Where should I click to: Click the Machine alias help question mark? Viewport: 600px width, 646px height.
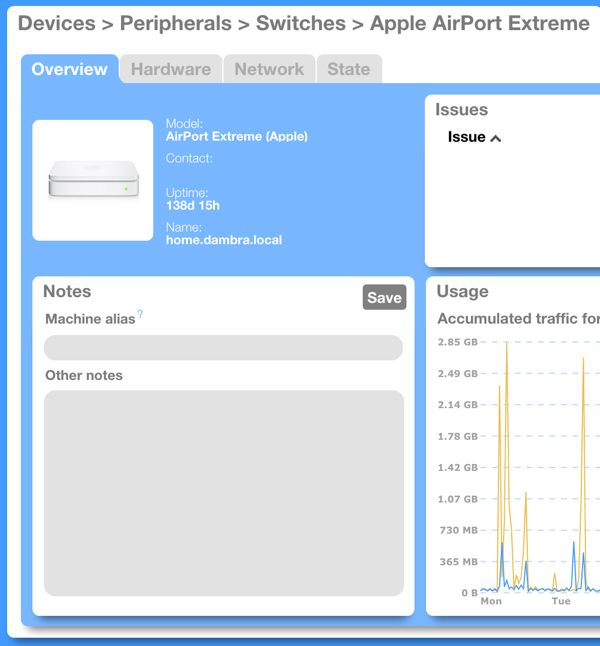pyautogui.click(x=140, y=315)
